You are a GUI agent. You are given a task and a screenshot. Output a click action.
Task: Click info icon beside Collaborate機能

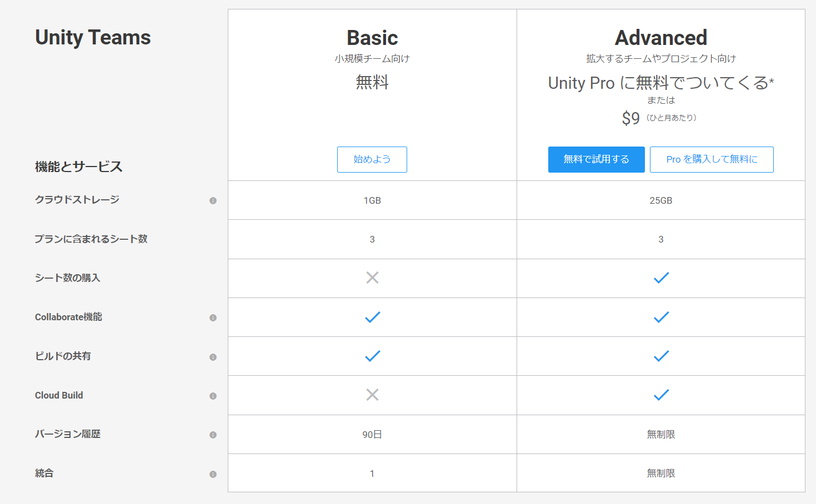[213, 317]
